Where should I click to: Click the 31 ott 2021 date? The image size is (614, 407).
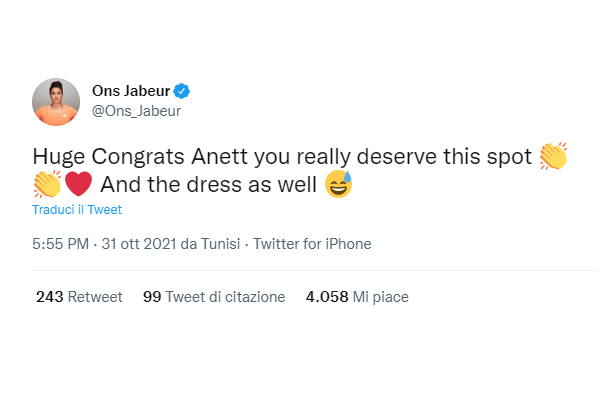pyautogui.click(x=133, y=243)
